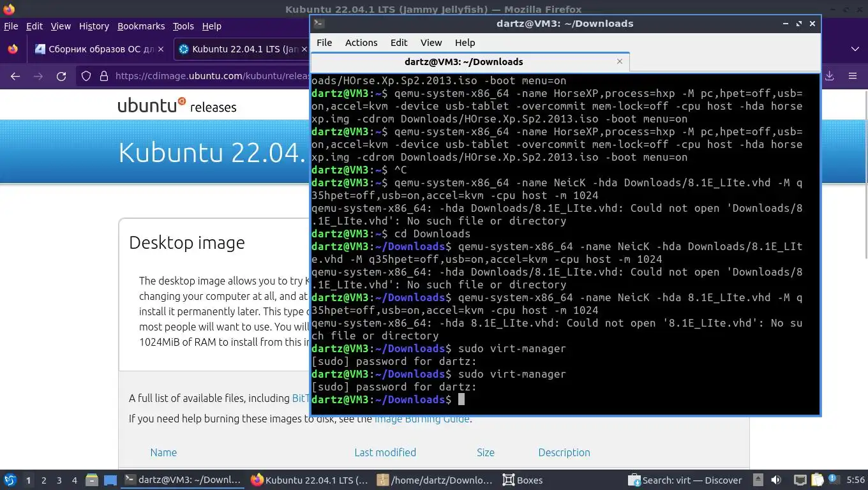The image size is (868, 490).
Task: Open Firefox File menu
Action: pyautogui.click(x=11, y=26)
